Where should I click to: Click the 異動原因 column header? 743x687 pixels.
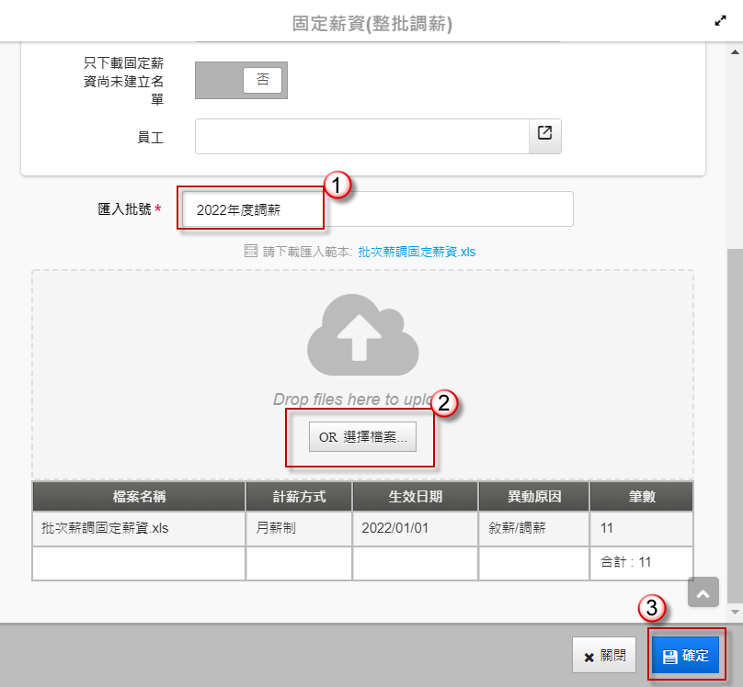(x=534, y=497)
